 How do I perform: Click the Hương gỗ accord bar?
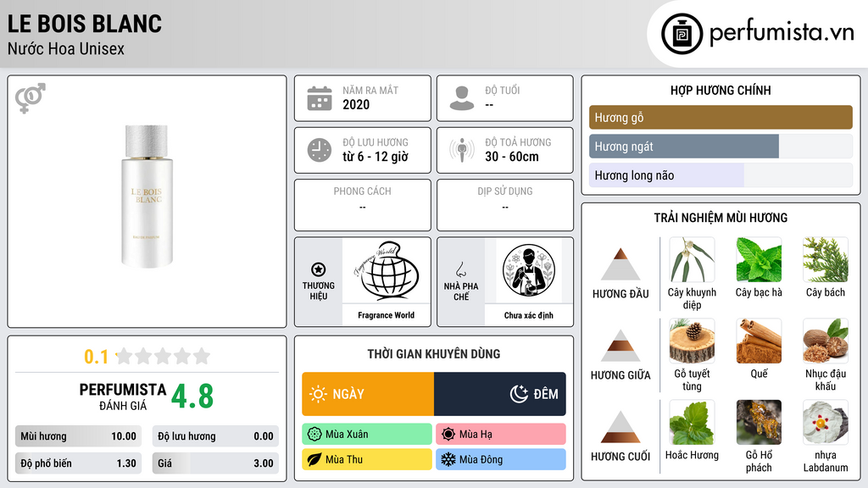pyautogui.click(x=721, y=117)
